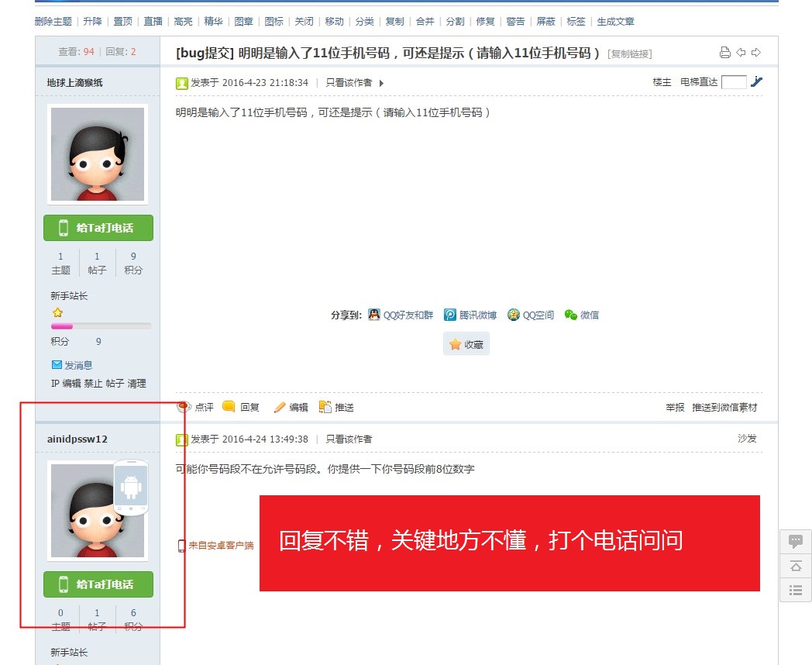This screenshot has width=812, height=665.
Task: Click the 回复 speech bubble icon
Action: (x=229, y=407)
